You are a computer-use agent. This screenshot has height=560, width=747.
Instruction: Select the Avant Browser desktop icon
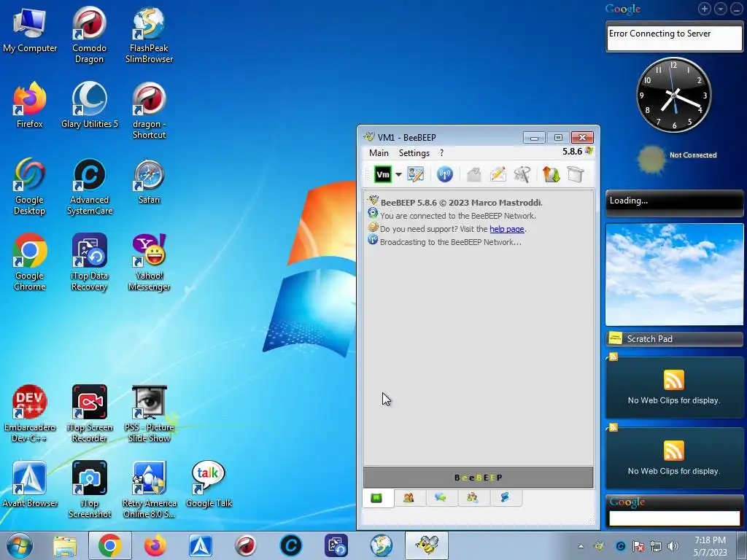pos(29,485)
